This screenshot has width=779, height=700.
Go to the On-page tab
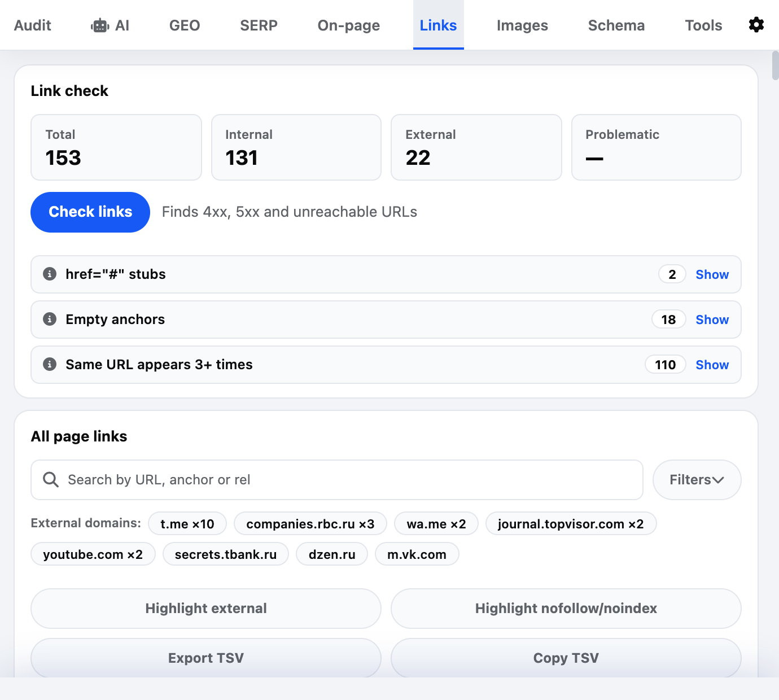click(349, 25)
